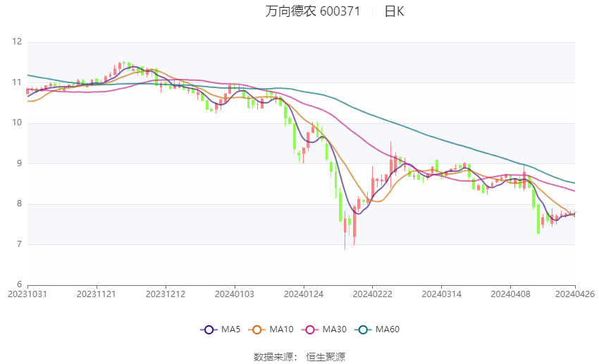This screenshot has height=364, width=599.
Task: Click the 20240103 x-axis date label
Action: (x=234, y=294)
